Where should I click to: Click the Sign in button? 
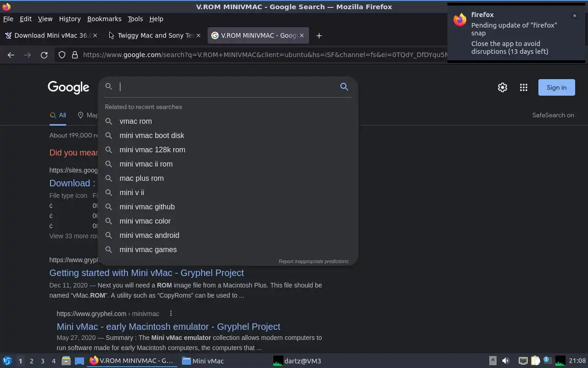click(556, 87)
